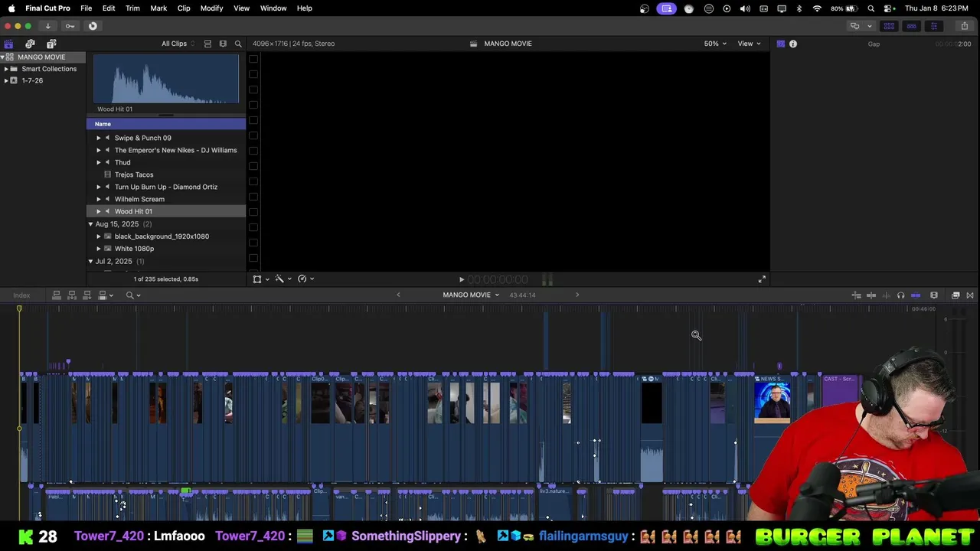Image resolution: width=980 pixels, height=551 pixels.
Task: Collapse the Jul 2, 2025 group
Action: point(90,262)
